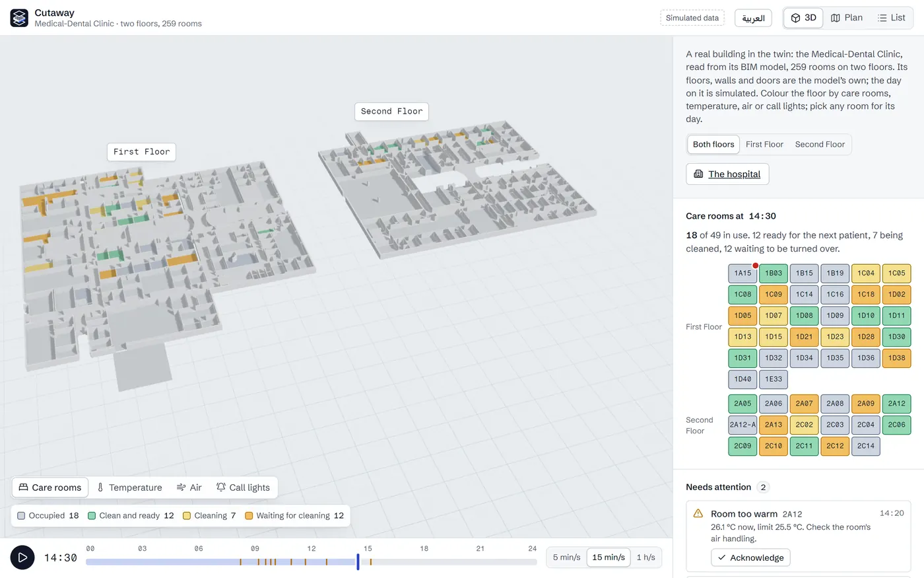Screen dimensions: 924x578
Task: Select room 1D08 tile
Action: [804, 316]
